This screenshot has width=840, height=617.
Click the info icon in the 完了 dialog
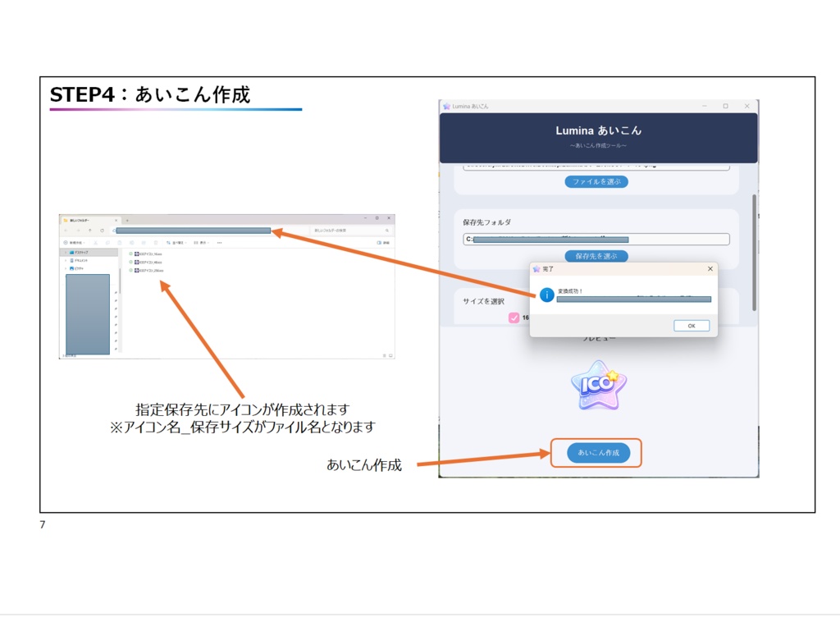(x=547, y=295)
